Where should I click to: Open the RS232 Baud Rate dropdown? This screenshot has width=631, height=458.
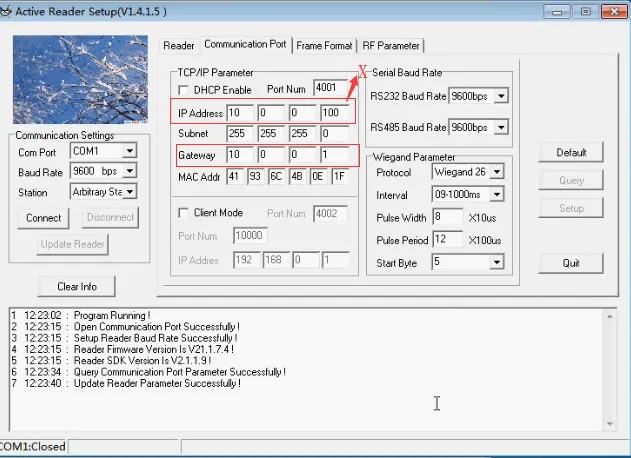pyautogui.click(x=501, y=96)
